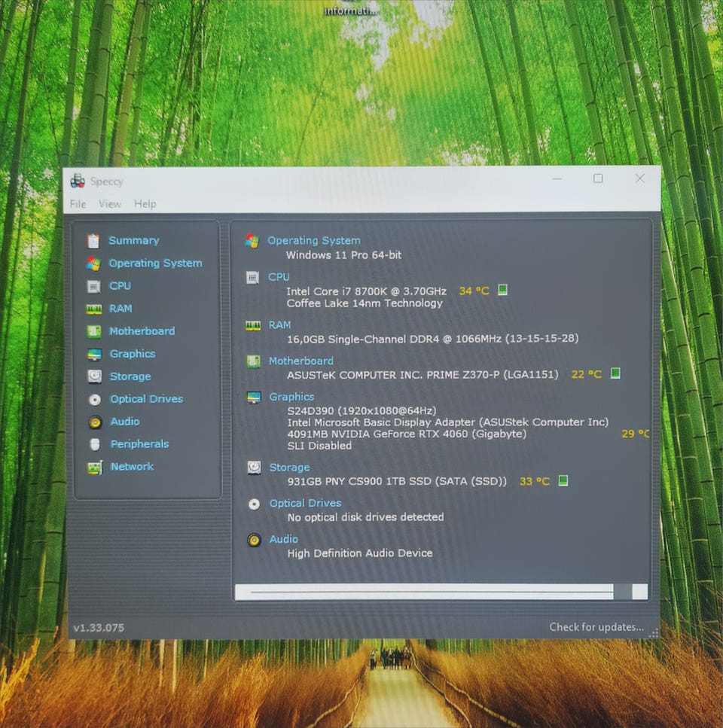Select the Storage drive icon in sidebar

point(94,376)
